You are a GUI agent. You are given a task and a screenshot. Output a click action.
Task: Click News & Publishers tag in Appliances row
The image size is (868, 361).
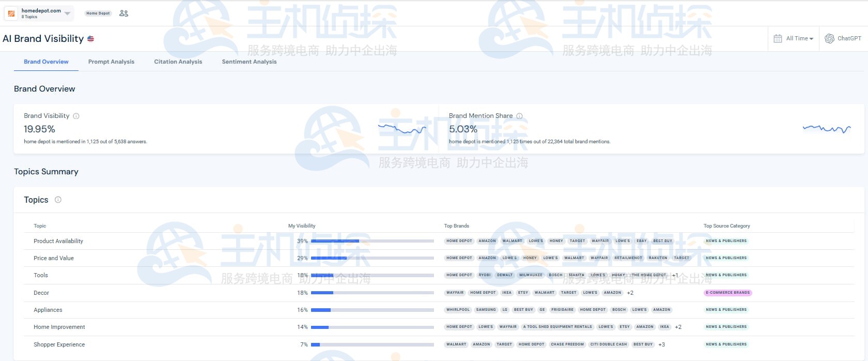point(726,310)
